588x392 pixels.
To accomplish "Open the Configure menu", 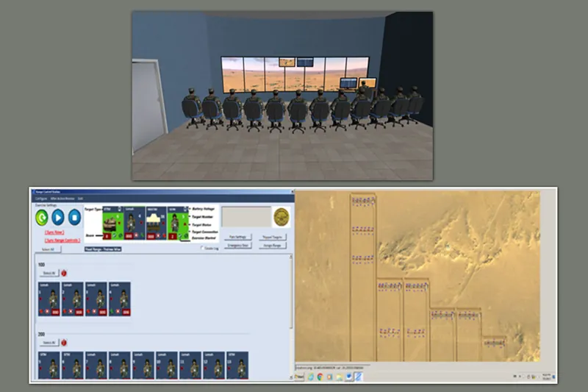I will 41,199.
